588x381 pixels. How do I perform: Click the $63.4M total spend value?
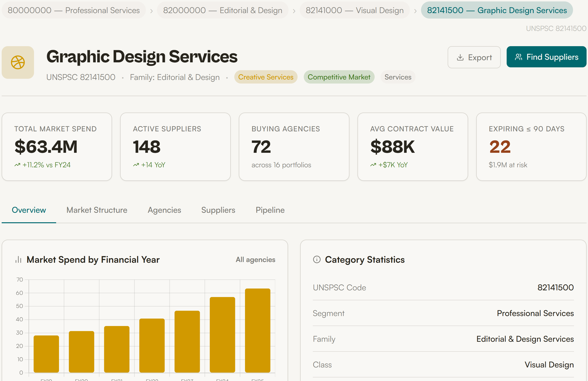[x=46, y=147]
